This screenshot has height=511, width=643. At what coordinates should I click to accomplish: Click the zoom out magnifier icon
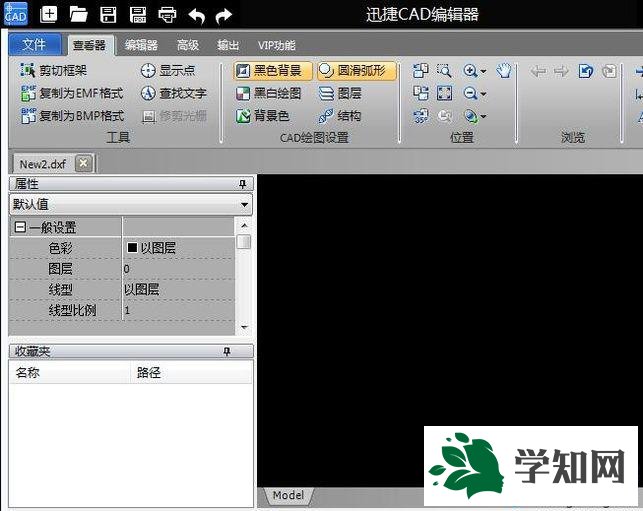[470, 94]
